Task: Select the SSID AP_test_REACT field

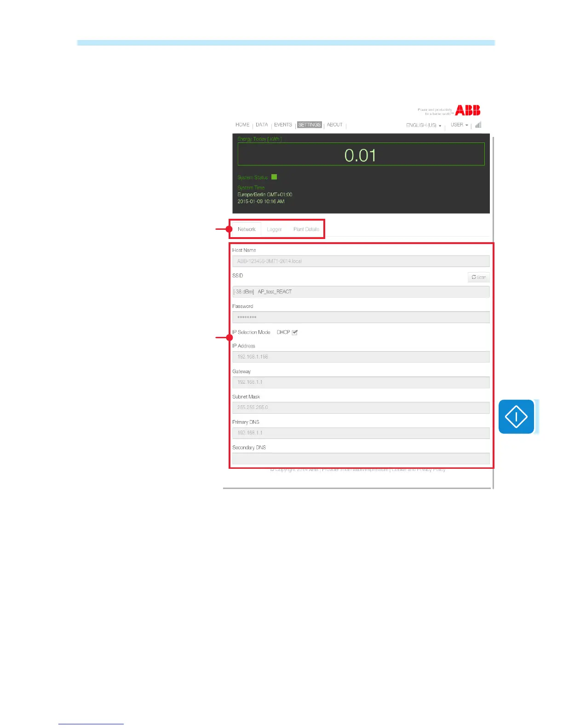Action: tap(361, 292)
